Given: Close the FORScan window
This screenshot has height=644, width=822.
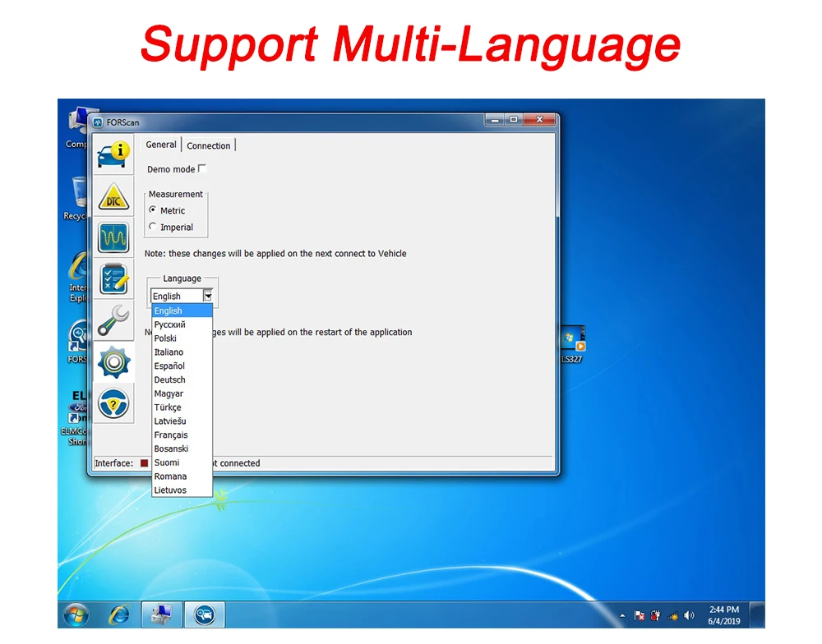Looking at the screenshot, I should [x=539, y=120].
